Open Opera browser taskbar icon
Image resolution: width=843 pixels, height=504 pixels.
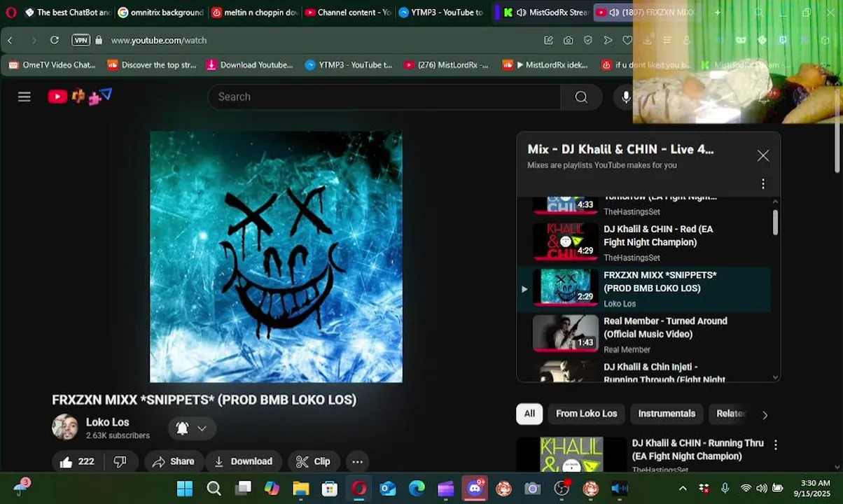pos(358,488)
